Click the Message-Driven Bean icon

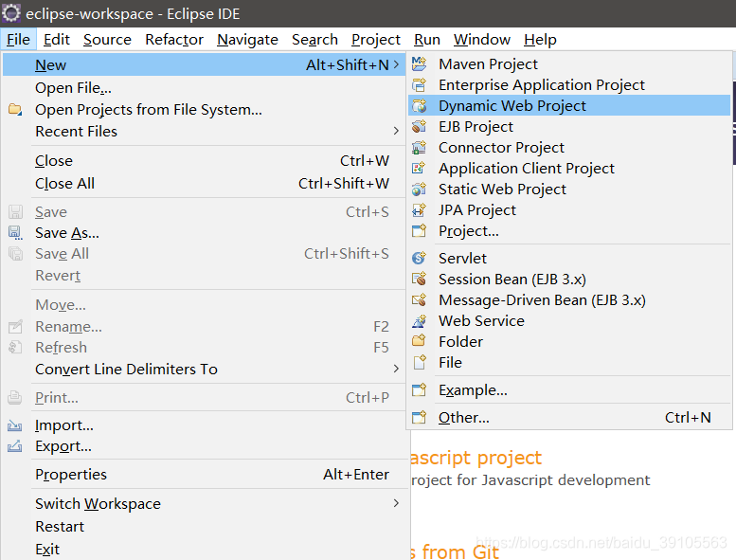(x=419, y=299)
